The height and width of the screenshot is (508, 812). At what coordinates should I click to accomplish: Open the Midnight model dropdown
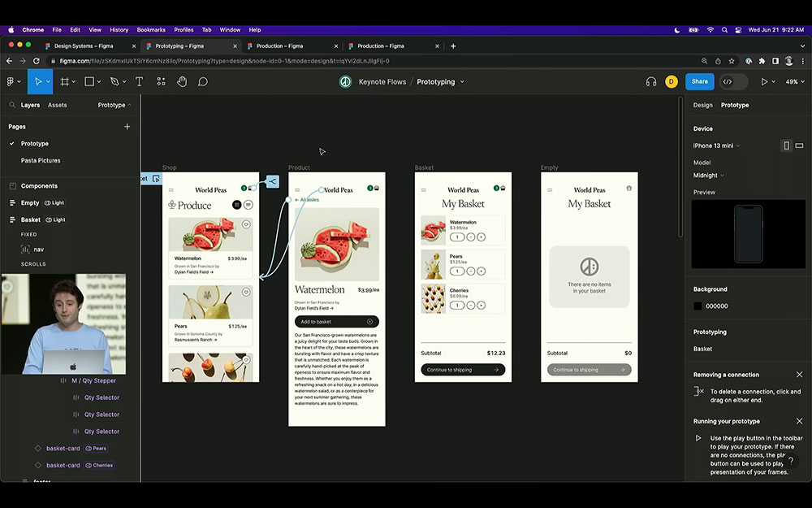(708, 176)
